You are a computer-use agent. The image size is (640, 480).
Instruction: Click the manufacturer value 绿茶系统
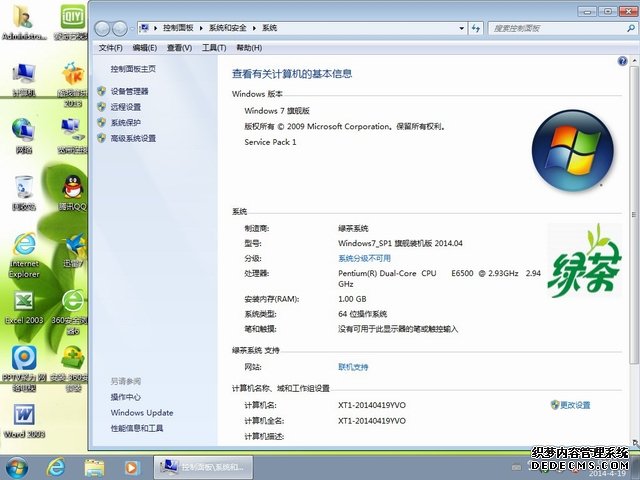pos(353,228)
